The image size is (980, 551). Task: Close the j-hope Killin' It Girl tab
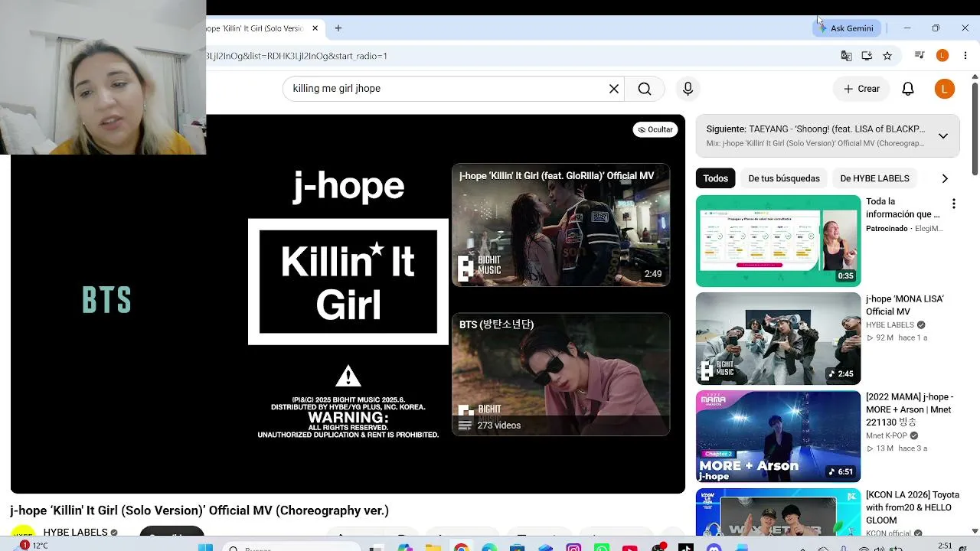pyautogui.click(x=315, y=28)
